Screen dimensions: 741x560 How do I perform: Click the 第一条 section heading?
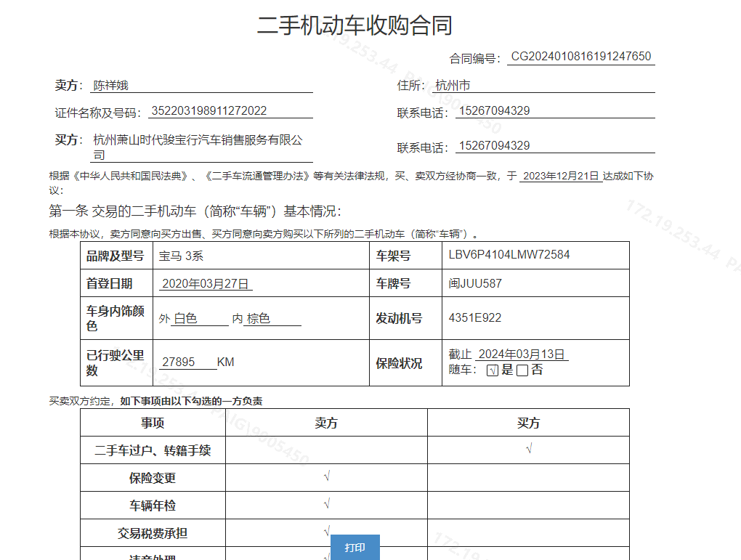pos(195,211)
